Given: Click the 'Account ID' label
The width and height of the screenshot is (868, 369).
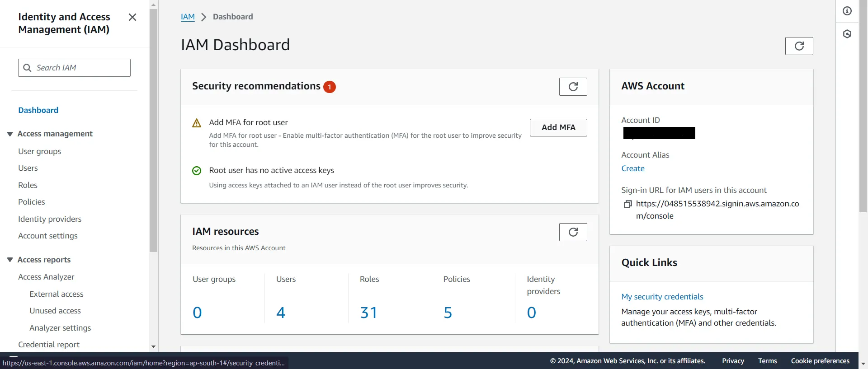Looking at the screenshot, I should tap(641, 120).
